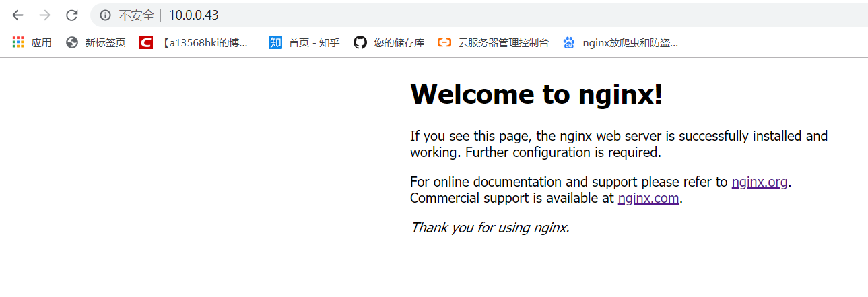Viewport: 868px width, 297px height.
Task: Open the nginx放爬虫和防盗... bookmark
Action: pos(630,42)
